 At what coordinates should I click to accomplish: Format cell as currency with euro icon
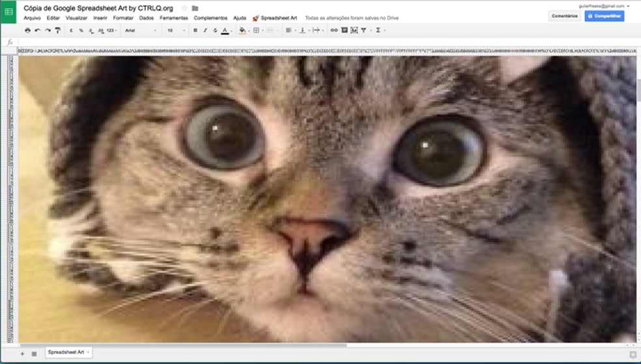click(71, 30)
